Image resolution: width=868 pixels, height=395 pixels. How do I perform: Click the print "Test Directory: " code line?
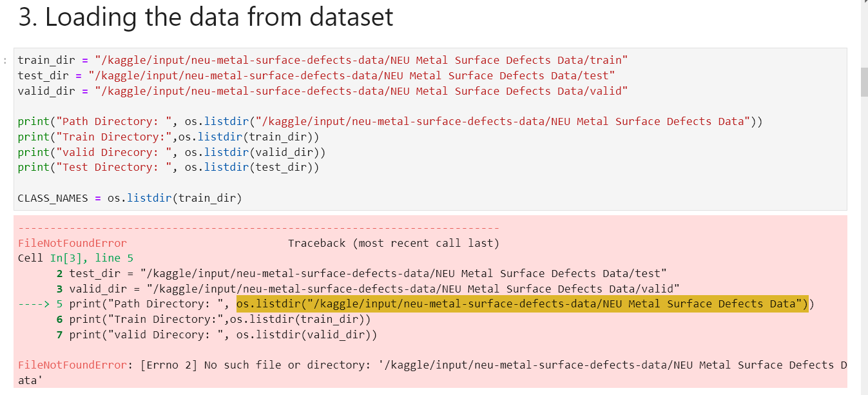[x=168, y=168]
